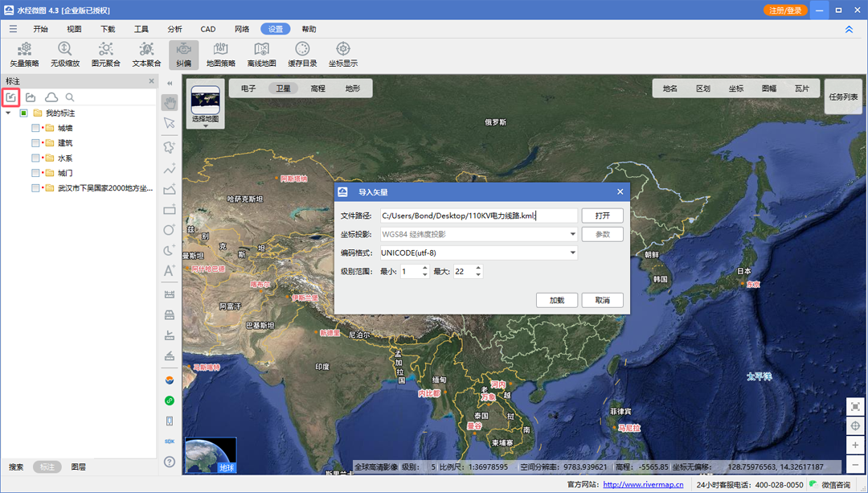The height and width of the screenshot is (493, 868).
Task: Click the 文件路径 file path input field
Action: [x=482, y=215]
